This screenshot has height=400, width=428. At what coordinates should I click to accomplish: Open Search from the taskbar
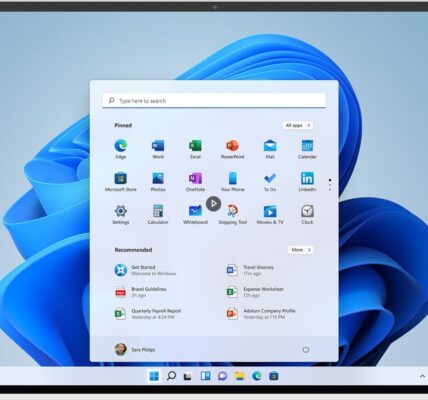coord(171,376)
